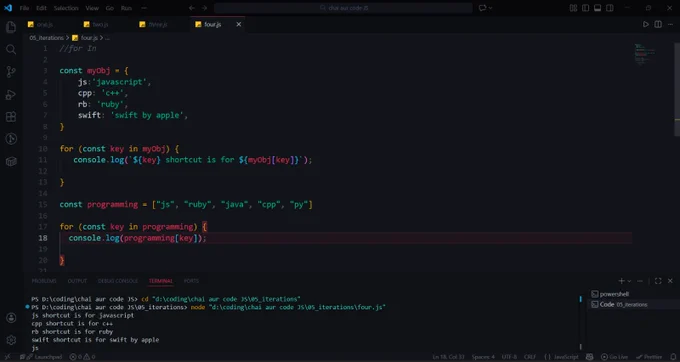The height and width of the screenshot is (362, 680).
Task: Open the new terminal profile dropdown
Action: point(629,281)
